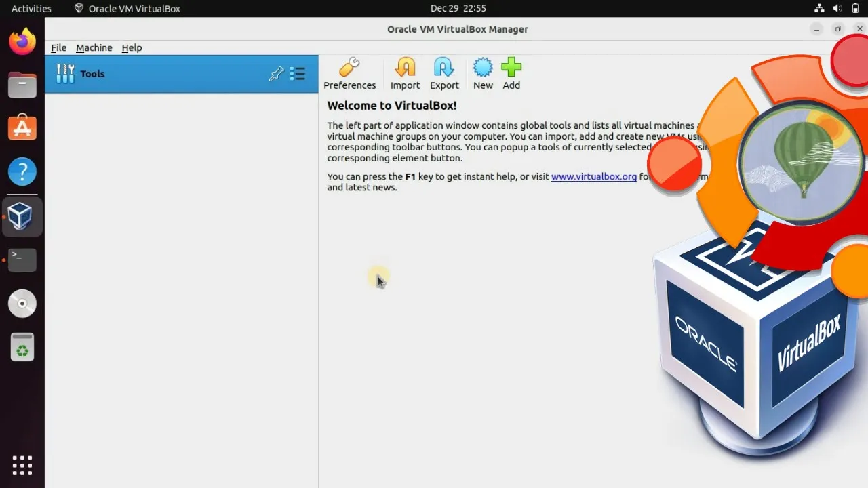The width and height of the screenshot is (868, 488).
Task: Minimize the VirtualBox Manager window
Action: (816, 29)
